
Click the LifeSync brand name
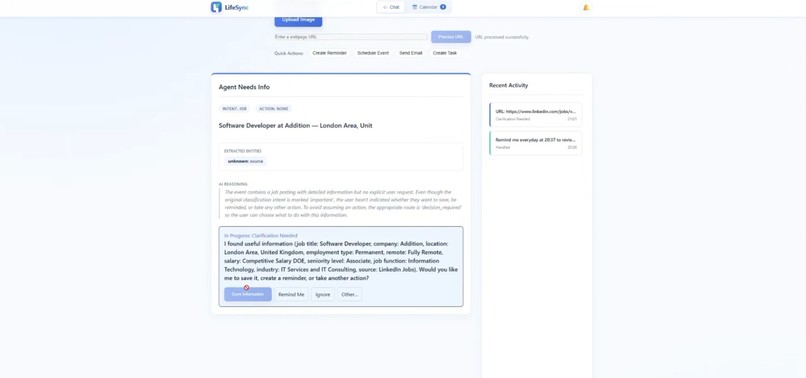(x=237, y=7)
